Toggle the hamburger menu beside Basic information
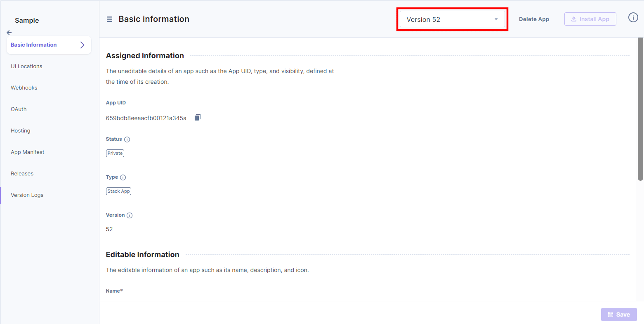The width and height of the screenshot is (644, 324). click(x=109, y=19)
